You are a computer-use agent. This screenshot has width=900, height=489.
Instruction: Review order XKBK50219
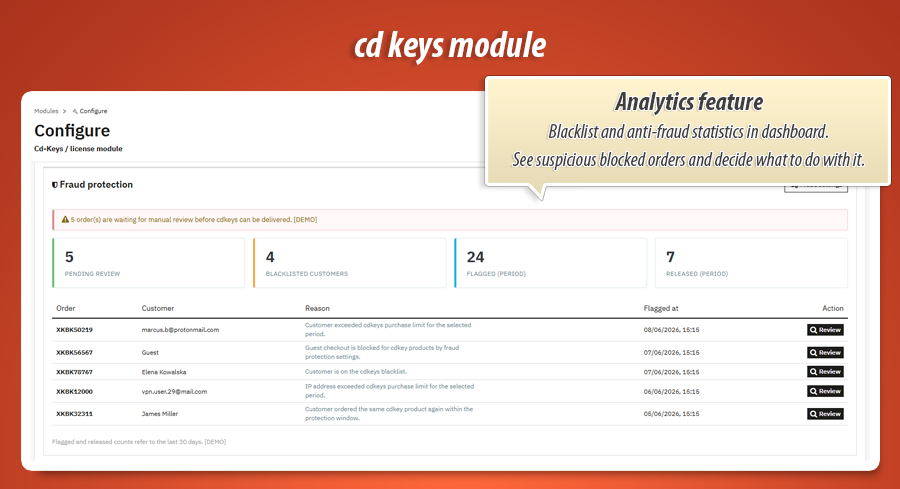[825, 330]
